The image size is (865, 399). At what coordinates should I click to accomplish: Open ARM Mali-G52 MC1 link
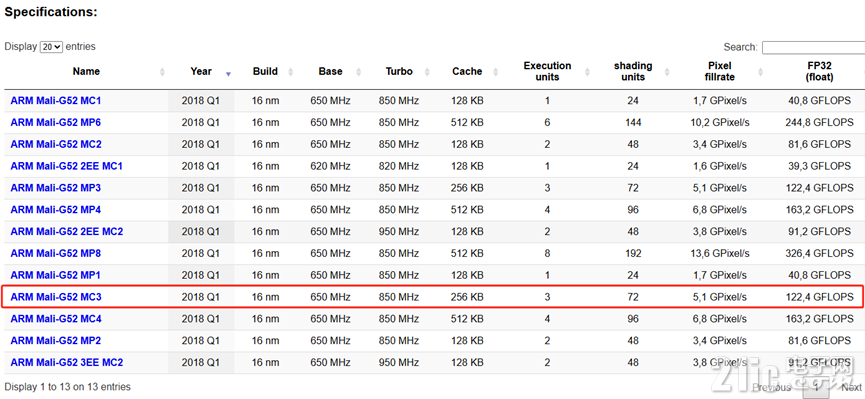[x=56, y=101]
